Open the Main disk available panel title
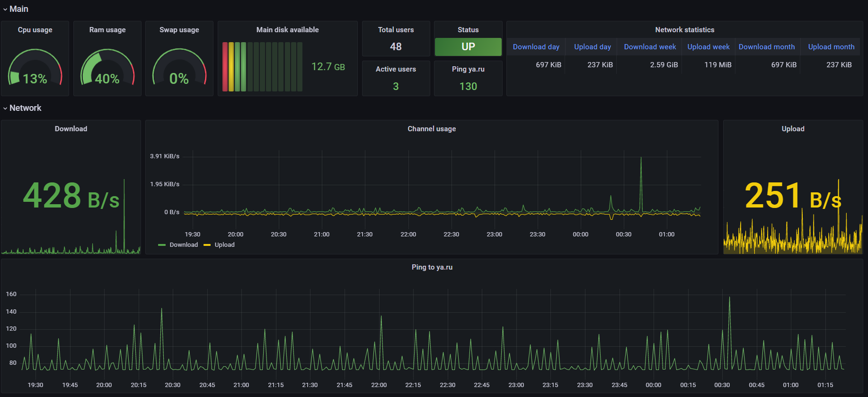The image size is (868, 397). 288,30
